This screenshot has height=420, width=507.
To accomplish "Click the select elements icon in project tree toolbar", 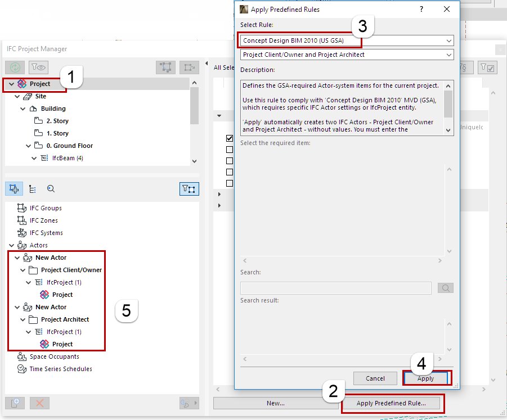I will [165, 67].
